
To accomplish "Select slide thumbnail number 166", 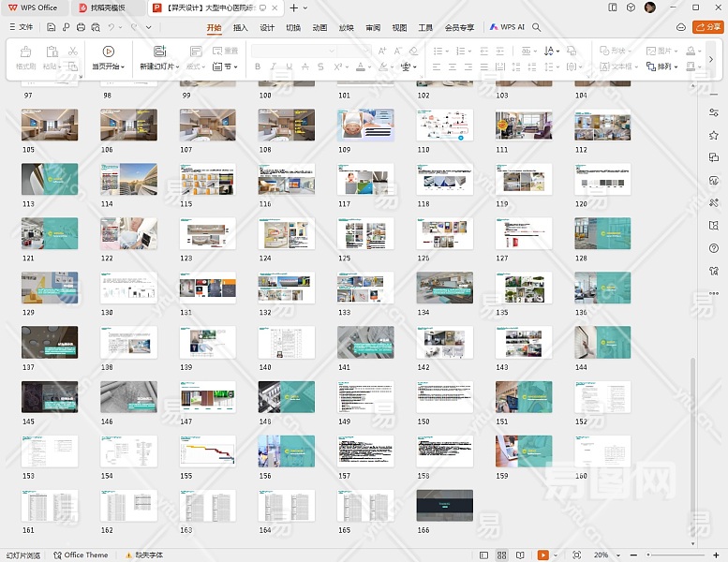I will point(444,506).
